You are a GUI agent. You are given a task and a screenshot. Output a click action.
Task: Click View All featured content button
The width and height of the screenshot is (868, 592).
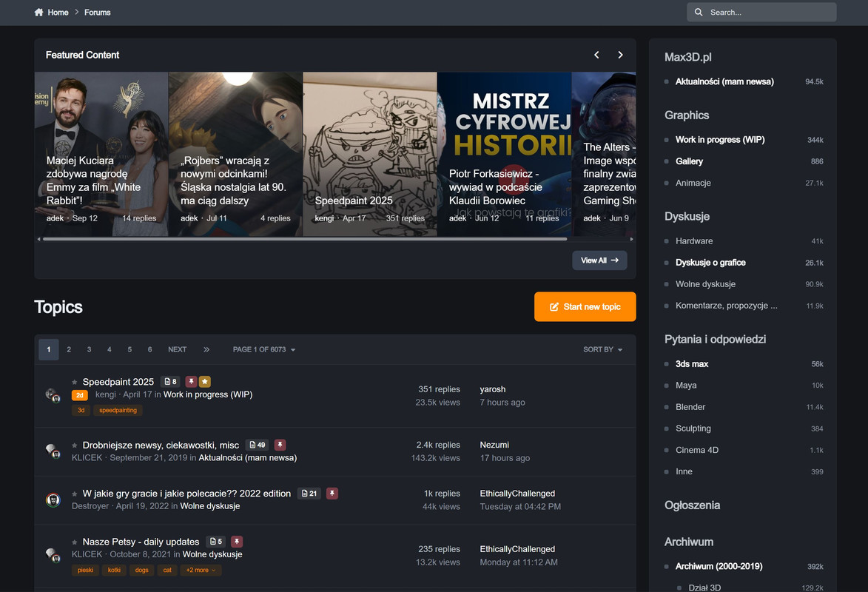(599, 260)
